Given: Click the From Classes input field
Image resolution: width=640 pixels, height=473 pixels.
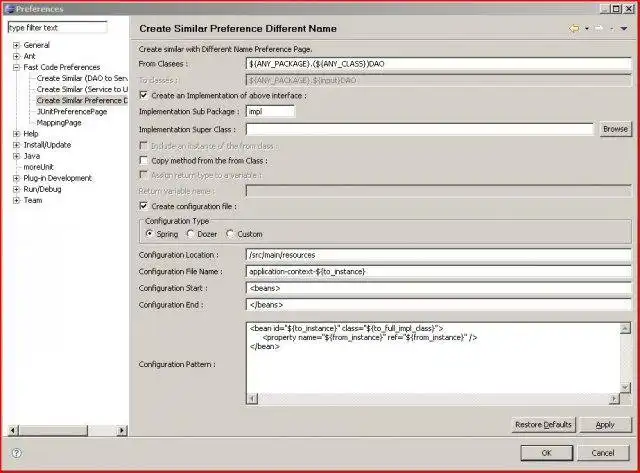Looking at the screenshot, I should (x=438, y=64).
